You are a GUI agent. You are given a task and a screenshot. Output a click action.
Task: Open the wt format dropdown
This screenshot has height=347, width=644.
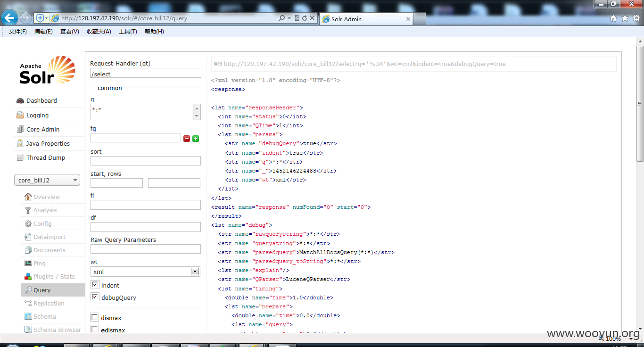145,272
